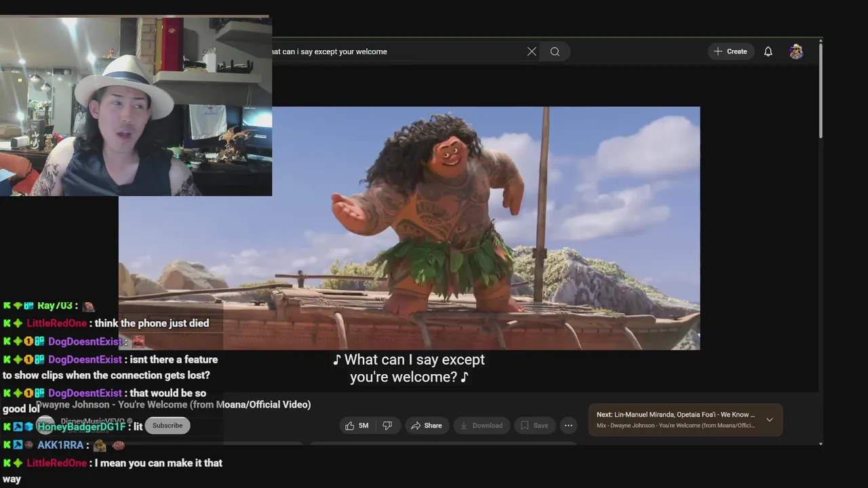Image resolution: width=868 pixels, height=488 pixels.
Task: Click the Download button
Action: [x=481, y=426]
